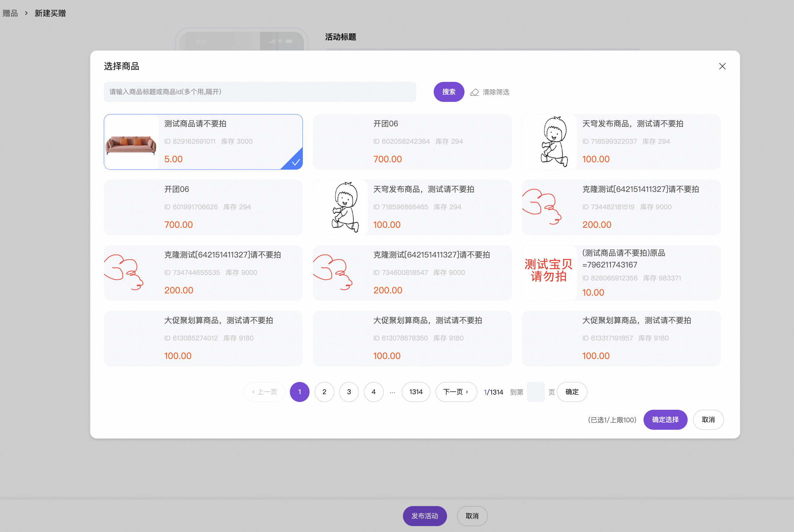Click the 确定选择 button

point(665,420)
